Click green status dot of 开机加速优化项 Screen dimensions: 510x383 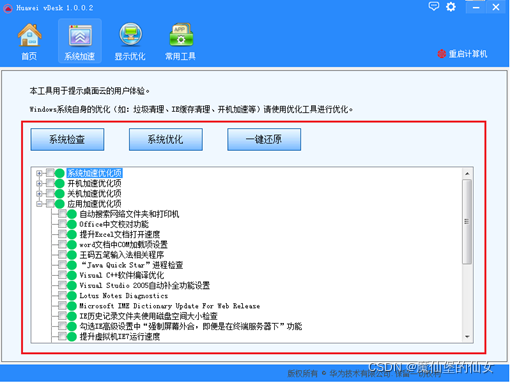coord(59,183)
